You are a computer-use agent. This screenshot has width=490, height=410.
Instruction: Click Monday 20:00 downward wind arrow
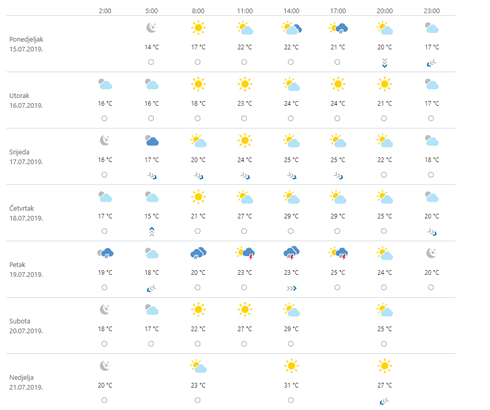pyautogui.click(x=384, y=63)
